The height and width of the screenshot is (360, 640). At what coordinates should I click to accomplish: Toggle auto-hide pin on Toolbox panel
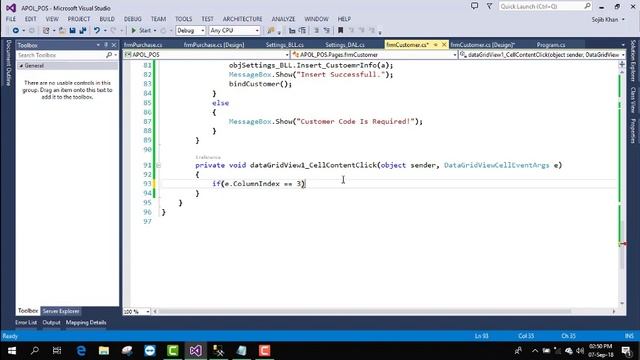pyautogui.click(x=106, y=45)
